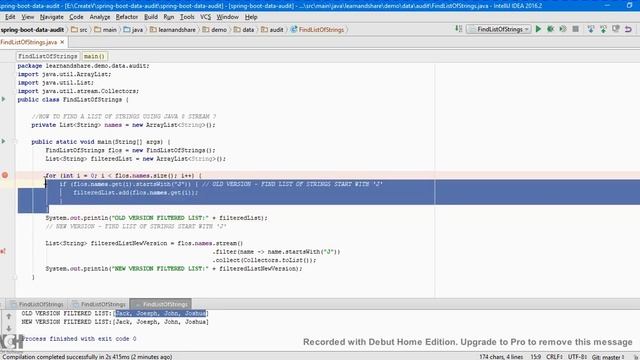Click spring-boot-data-audit in navigation bar
Screen dimensions: 640x360
tap(32, 29)
